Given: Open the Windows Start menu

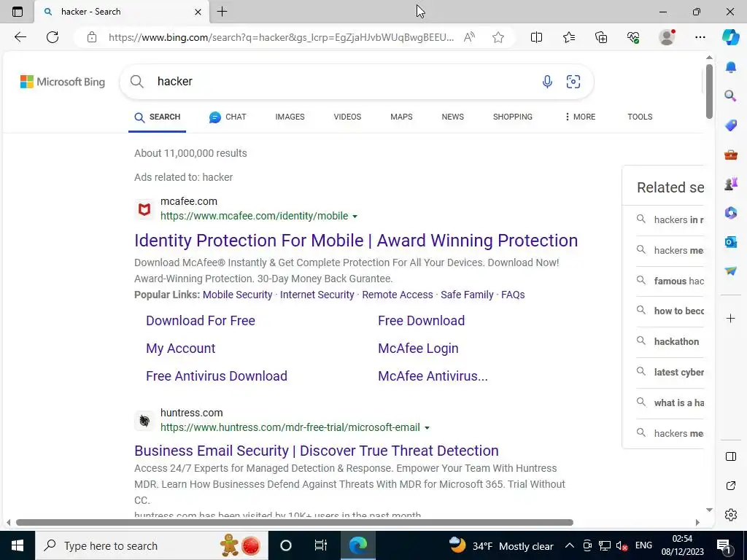Looking at the screenshot, I should (x=18, y=545).
